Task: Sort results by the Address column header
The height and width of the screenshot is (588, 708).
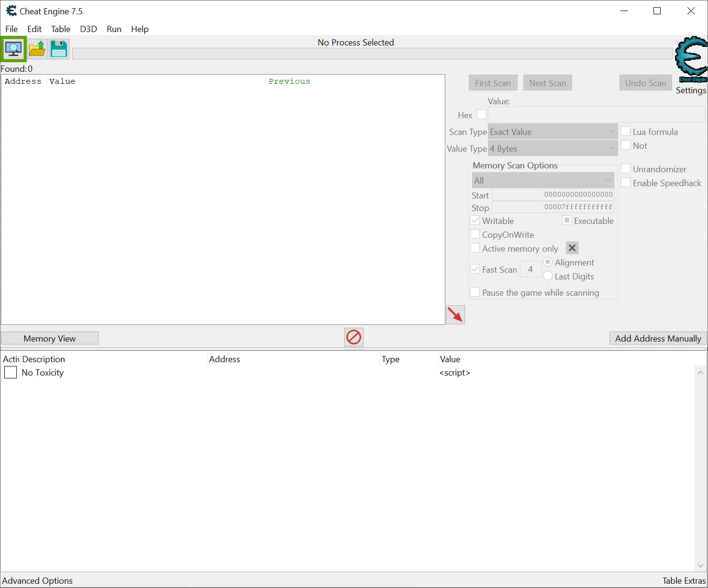Action: [23, 81]
